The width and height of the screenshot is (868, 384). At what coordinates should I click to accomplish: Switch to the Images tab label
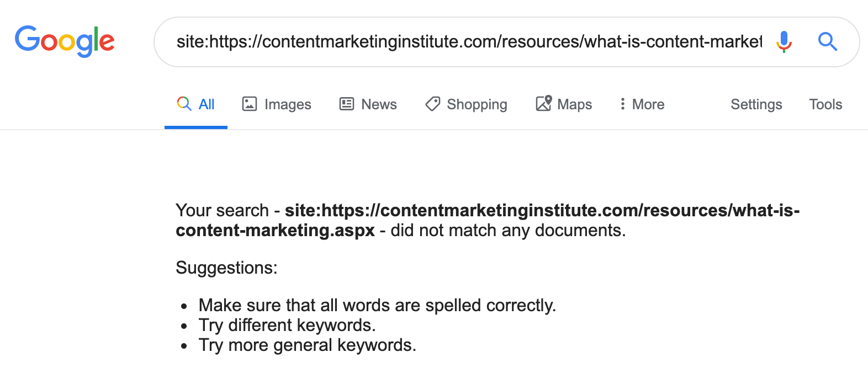click(288, 104)
